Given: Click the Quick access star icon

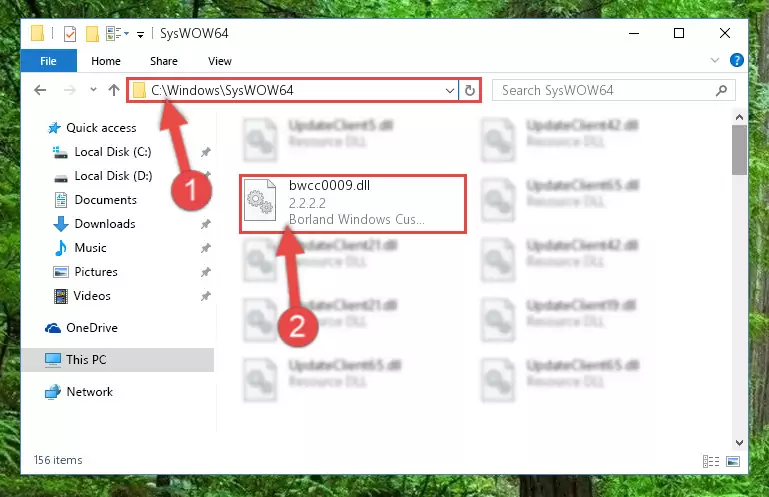Looking at the screenshot, I should 54,128.
